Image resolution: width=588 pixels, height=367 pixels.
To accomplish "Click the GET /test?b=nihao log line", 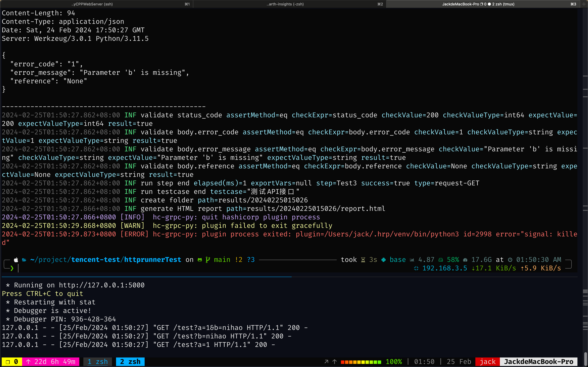I will click(x=147, y=336).
